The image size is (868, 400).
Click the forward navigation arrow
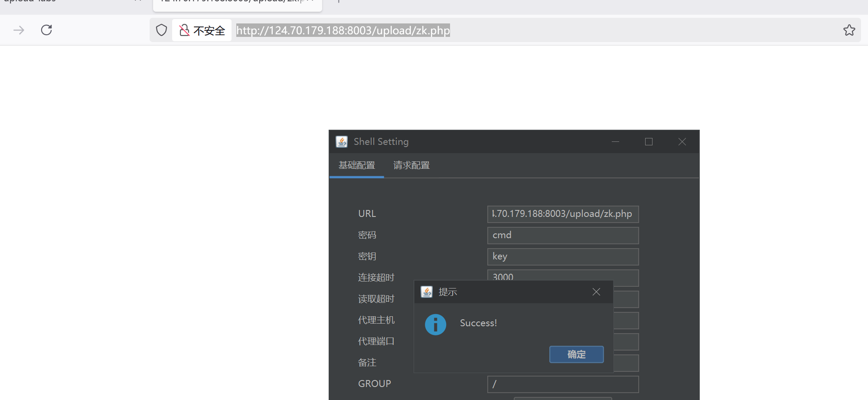[18, 30]
